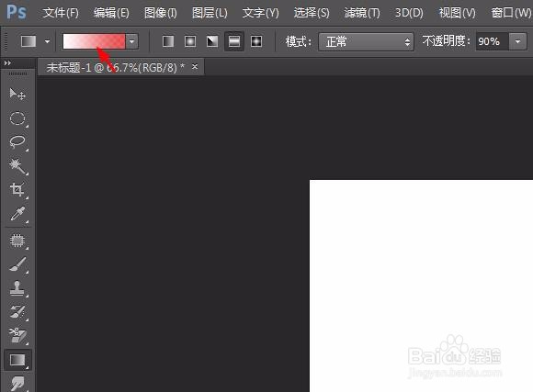Image resolution: width=533 pixels, height=392 pixels.
Task: Open the 图像(I) menu
Action: point(161,13)
